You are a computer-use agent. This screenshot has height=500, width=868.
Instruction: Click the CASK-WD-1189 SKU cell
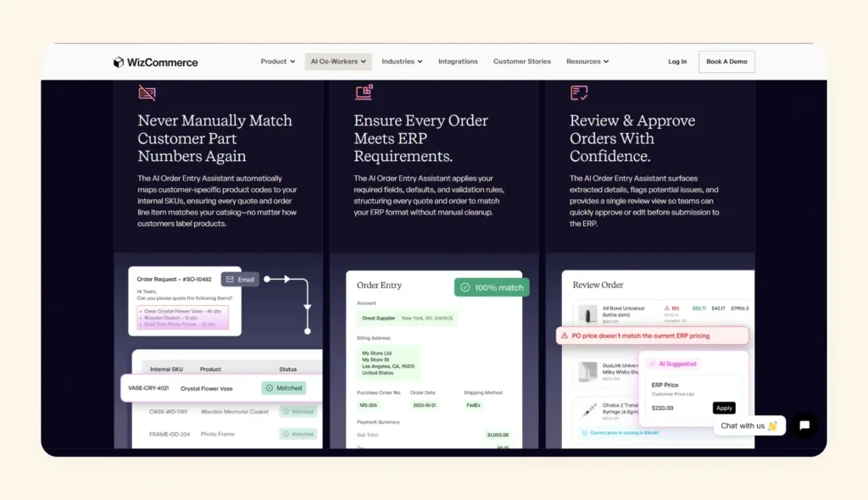(169, 411)
